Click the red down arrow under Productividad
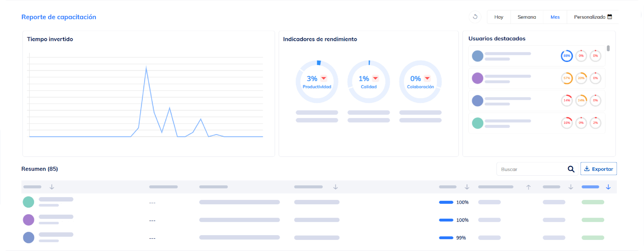 (x=324, y=78)
